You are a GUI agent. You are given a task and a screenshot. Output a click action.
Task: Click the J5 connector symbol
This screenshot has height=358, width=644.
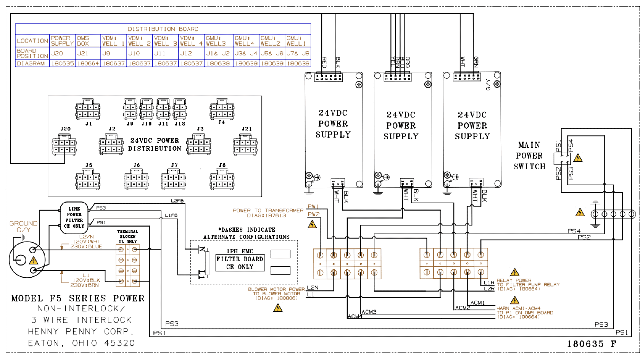pos(88,179)
